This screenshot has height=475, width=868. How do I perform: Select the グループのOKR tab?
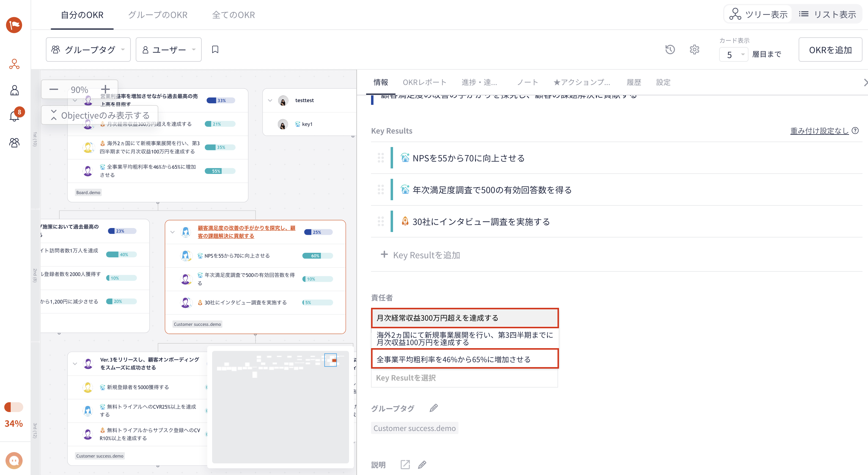158,15
